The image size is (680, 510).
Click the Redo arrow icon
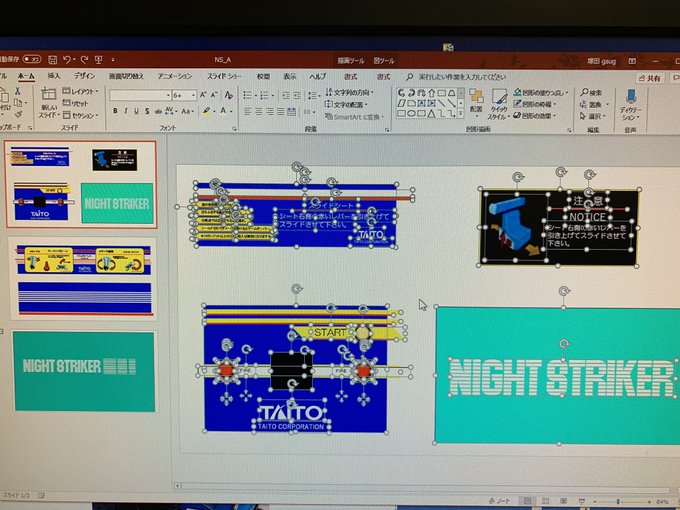point(85,59)
